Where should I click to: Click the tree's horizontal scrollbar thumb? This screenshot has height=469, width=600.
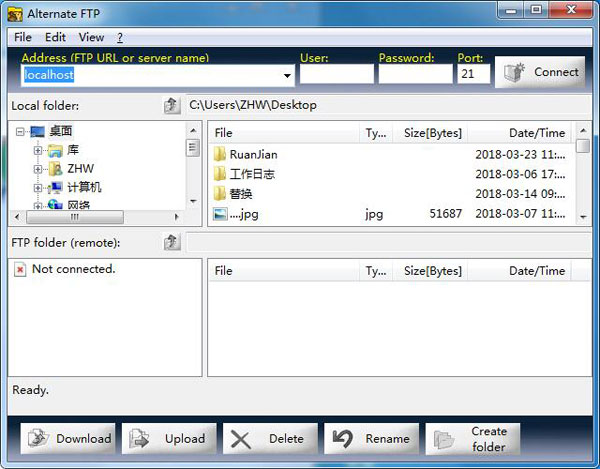point(75,217)
